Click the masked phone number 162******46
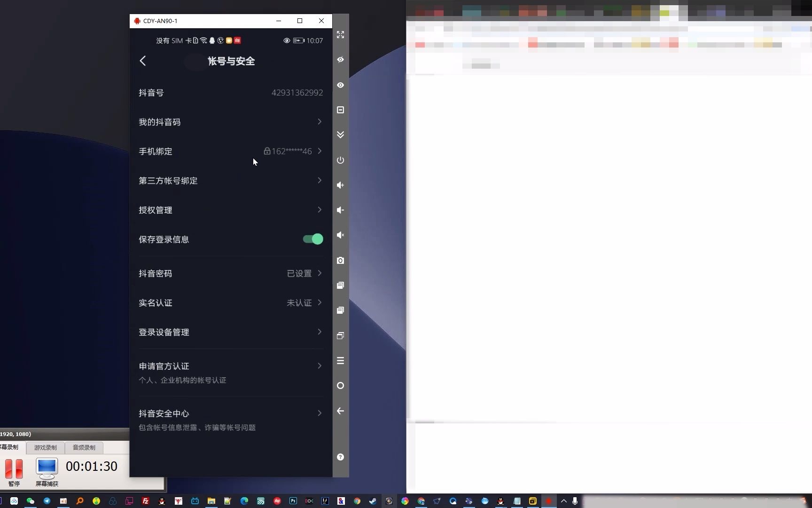The image size is (812, 508). tap(291, 151)
